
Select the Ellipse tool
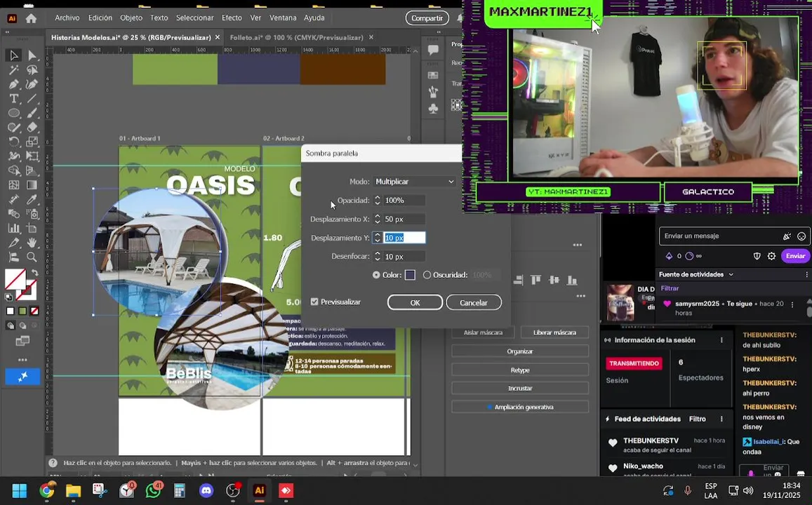pos(14,113)
